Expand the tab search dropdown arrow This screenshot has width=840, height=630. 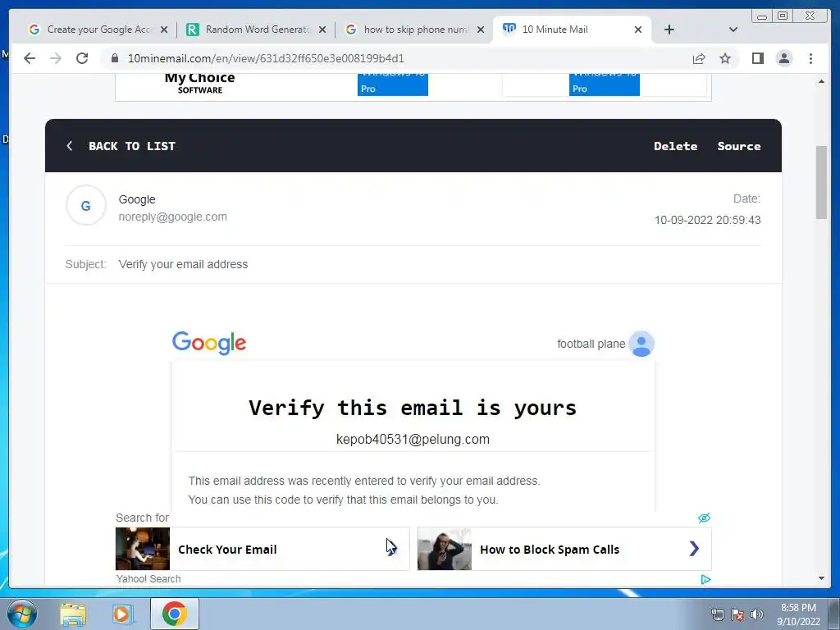[x=733, y=30]
